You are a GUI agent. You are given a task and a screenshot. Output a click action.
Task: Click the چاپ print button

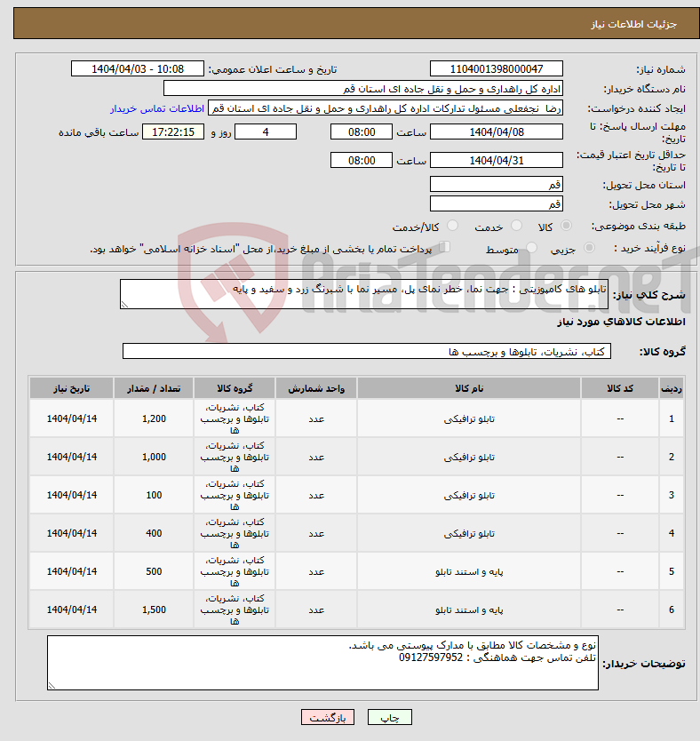[390, 717]
